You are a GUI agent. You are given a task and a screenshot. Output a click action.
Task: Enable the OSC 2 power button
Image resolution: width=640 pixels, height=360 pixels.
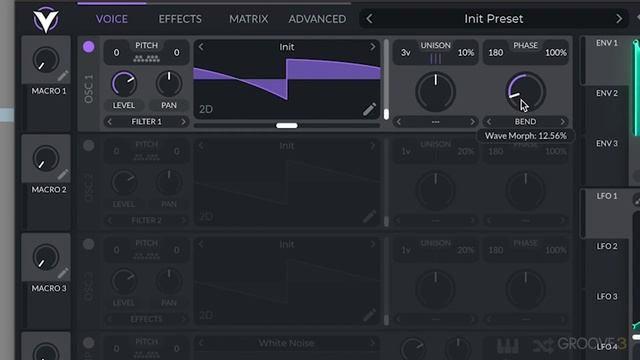pos(89,145)
